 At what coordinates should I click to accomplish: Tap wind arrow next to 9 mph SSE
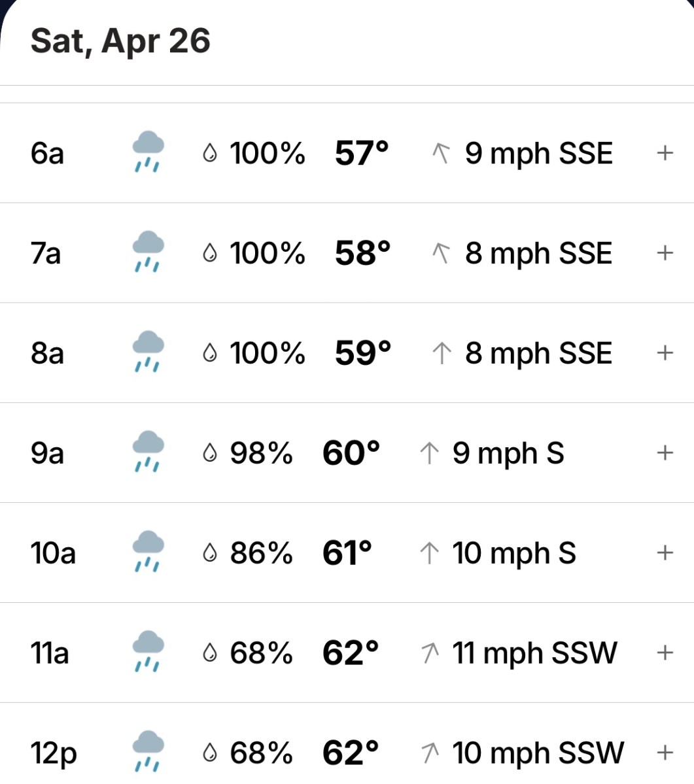(442, 154)
